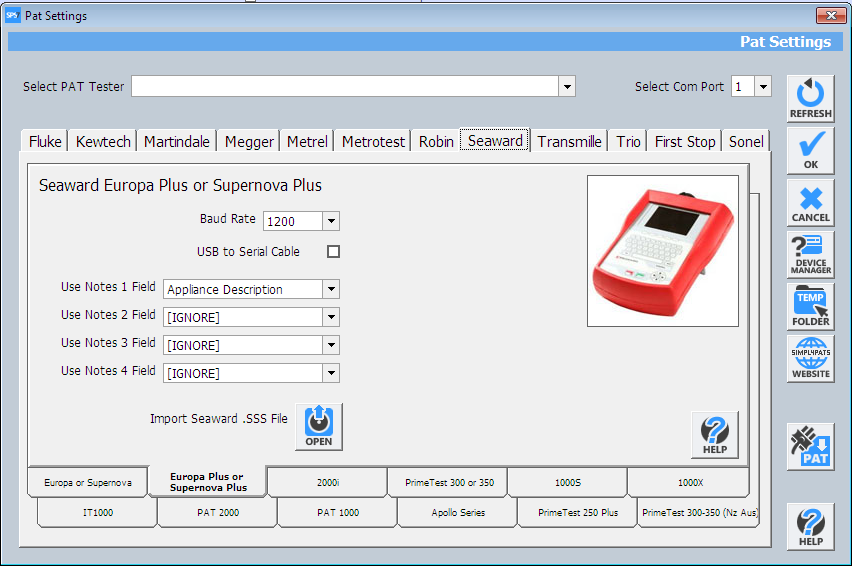Open the Temp Folder
The height and width of the screenshot is (566, 852).
pyautogui.click(x=810, y=306)
